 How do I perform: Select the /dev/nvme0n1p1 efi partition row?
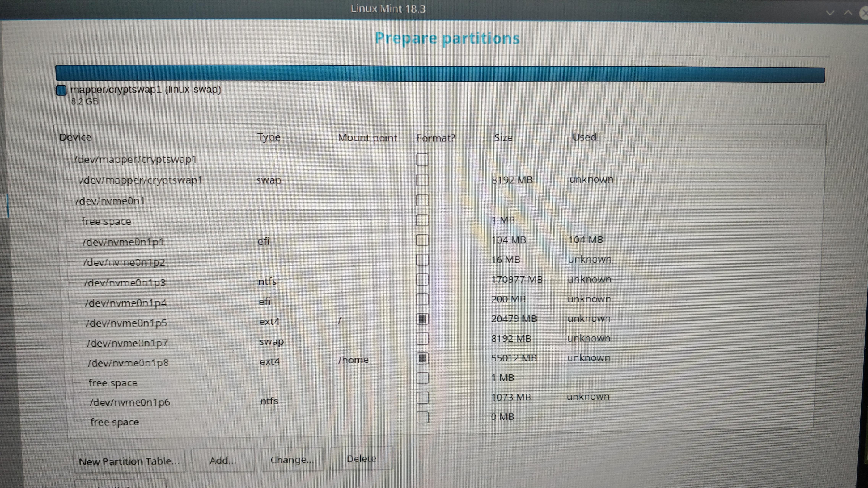tap(123, 242)
